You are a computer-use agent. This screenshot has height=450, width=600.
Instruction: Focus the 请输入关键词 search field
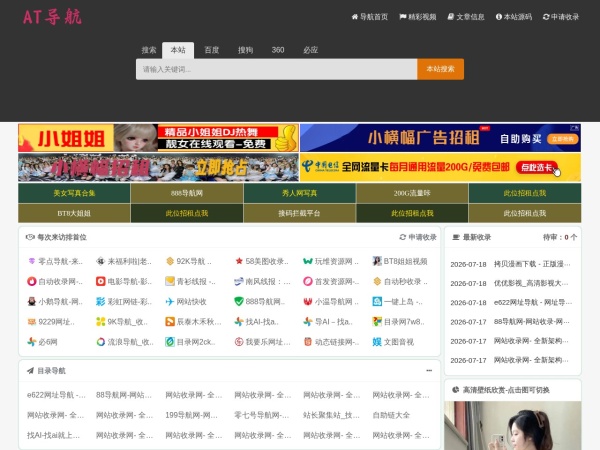click(276, 69)
